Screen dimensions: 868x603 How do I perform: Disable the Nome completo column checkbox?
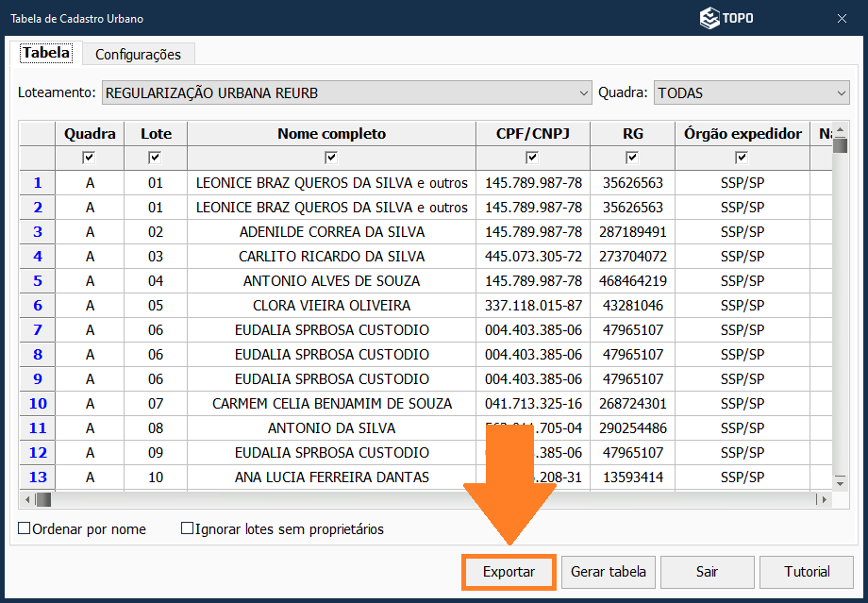tap(331, 158)
